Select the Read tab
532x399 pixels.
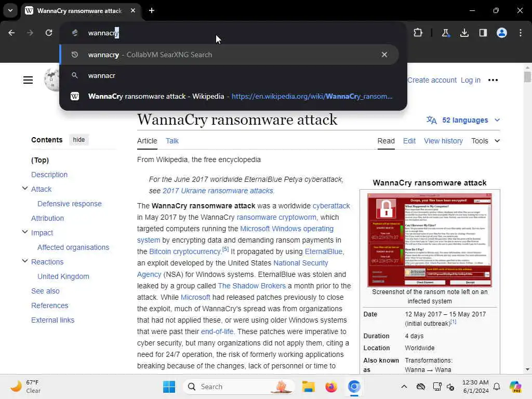click(386, 141)
